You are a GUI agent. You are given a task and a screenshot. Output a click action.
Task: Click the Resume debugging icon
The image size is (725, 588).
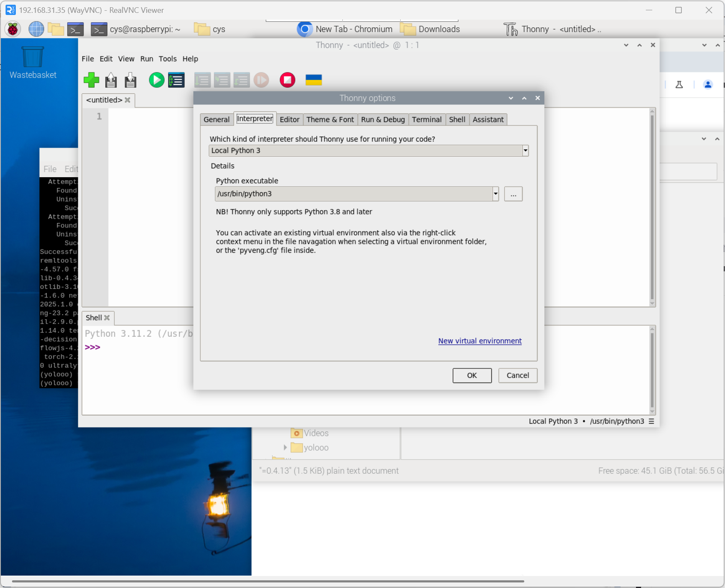(x=261, y=80)
